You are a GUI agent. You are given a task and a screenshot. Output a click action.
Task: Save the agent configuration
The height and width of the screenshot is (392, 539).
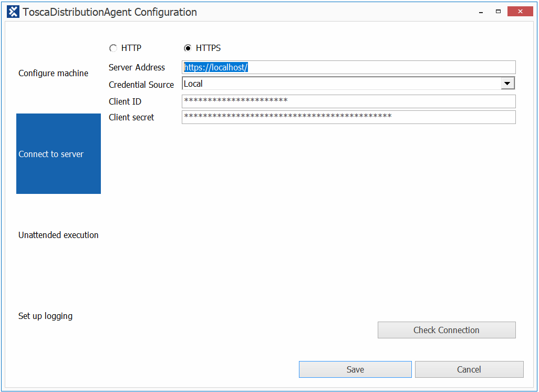355,369
